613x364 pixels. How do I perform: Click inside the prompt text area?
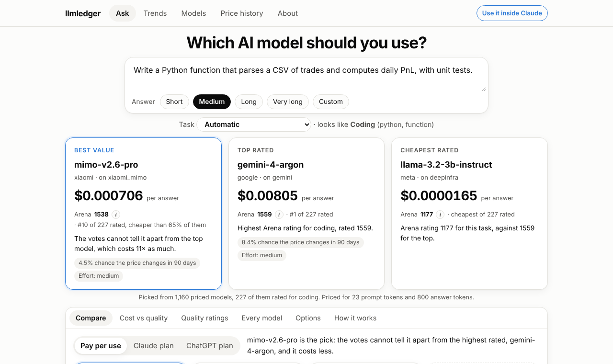pyautogui.click(x=306, y=77)
